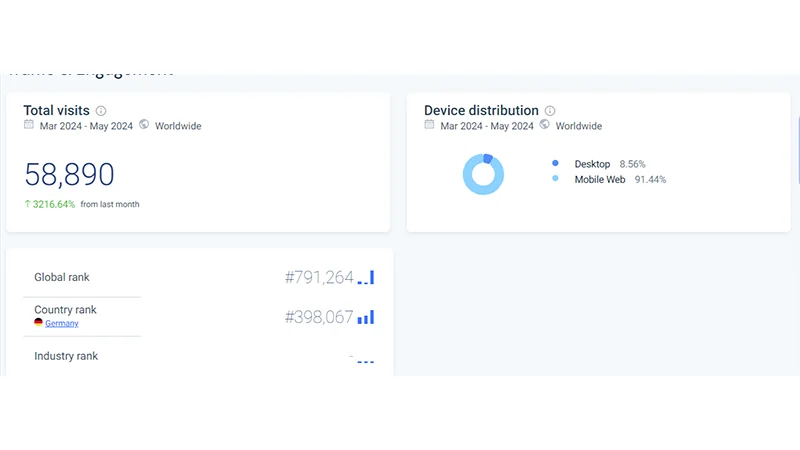
Task: Select the Total visits date range text
Action: point(86,126)
